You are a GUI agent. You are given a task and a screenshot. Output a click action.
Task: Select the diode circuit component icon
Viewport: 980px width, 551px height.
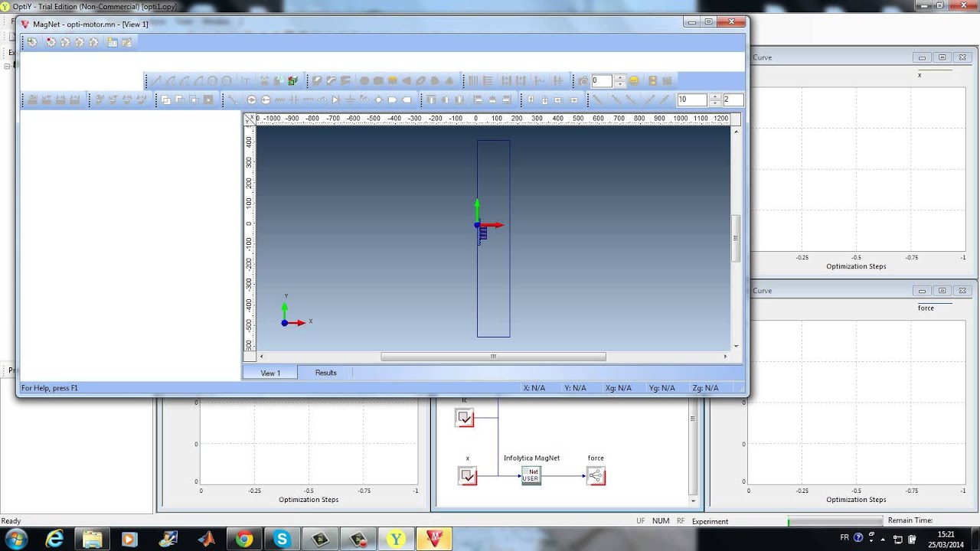click(x=335, y=100)
